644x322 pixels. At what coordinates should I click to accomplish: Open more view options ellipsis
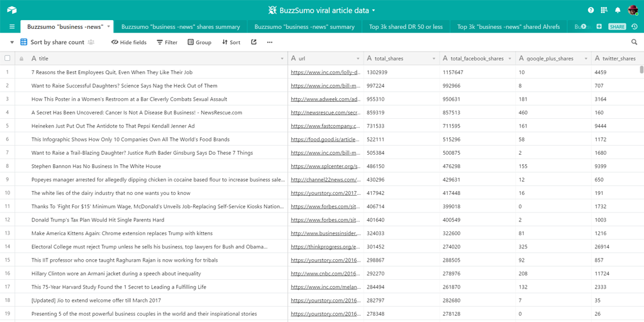click(x=269, y=42)
